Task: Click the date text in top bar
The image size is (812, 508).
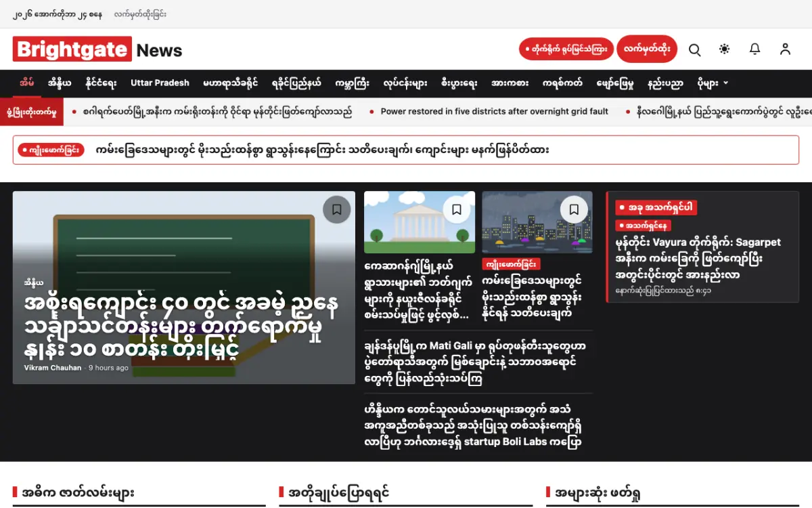Action: point(58,14)
